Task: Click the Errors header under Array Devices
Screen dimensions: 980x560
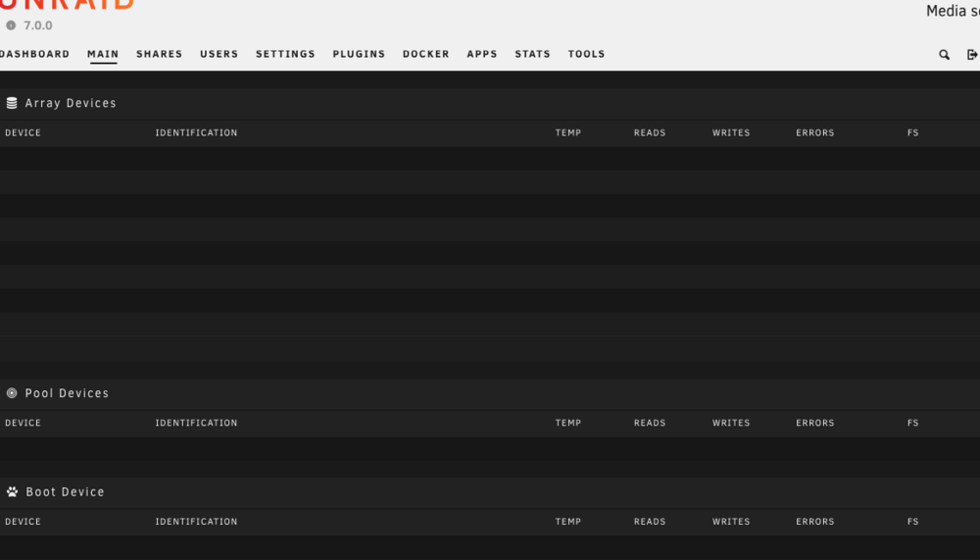Action: pos(815,132)
